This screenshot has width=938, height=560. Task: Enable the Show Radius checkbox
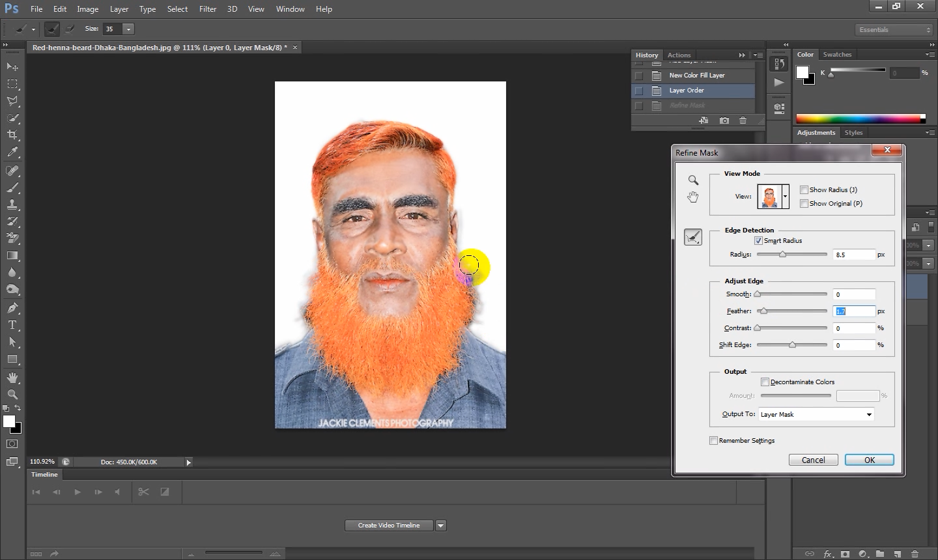tap(804, 190)
